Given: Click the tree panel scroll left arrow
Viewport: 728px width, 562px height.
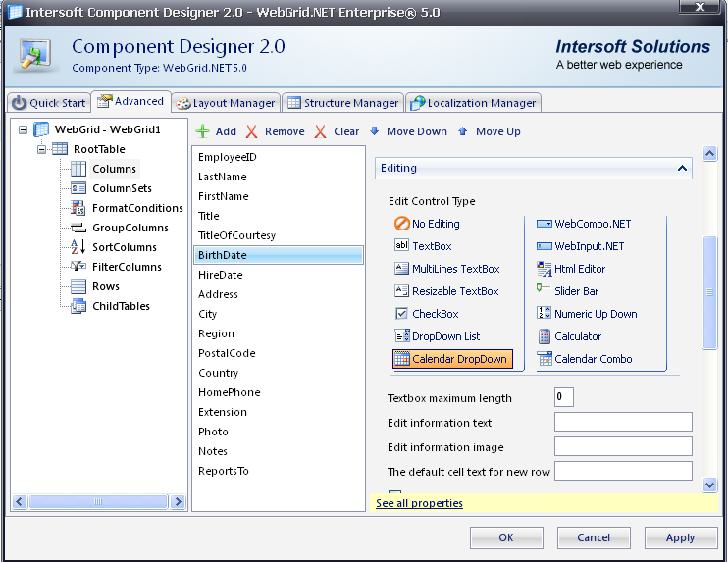Looking at the screenshot, I should click(19, 501).
